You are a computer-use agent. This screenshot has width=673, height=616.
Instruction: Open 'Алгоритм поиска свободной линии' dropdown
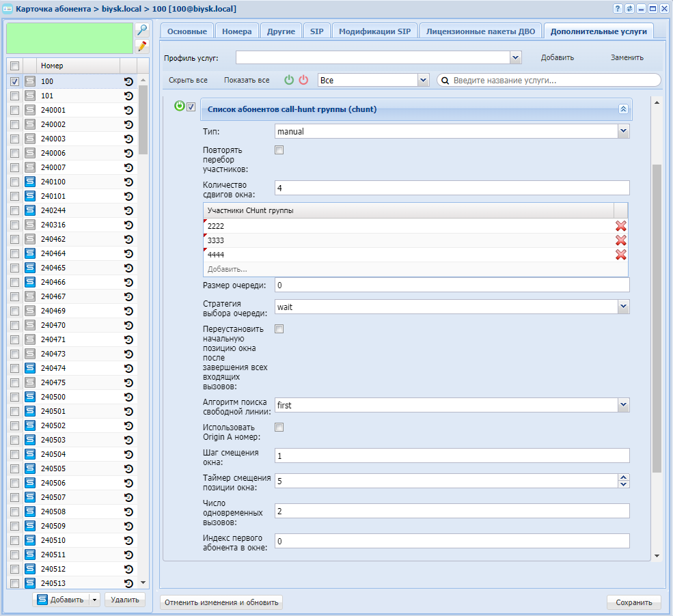click(622, 405)
